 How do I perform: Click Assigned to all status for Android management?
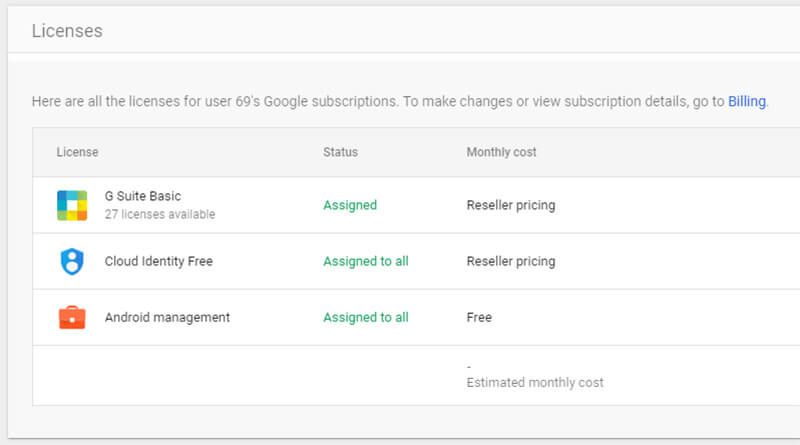pyautogui.click(x=366, y=317)
